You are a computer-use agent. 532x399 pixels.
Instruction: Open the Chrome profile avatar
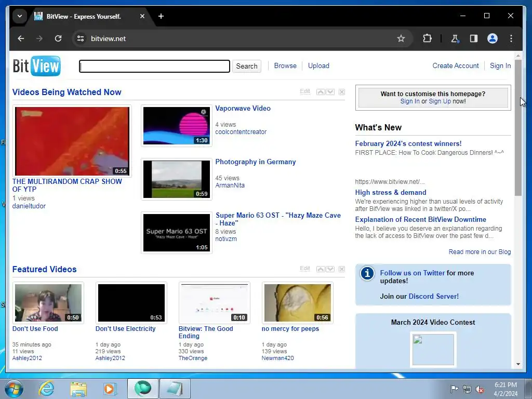point(493,38)
